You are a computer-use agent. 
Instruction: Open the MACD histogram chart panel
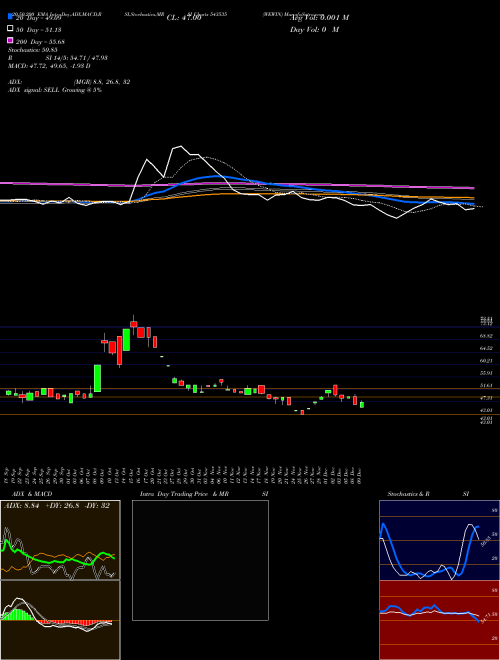tap(60, 620)
